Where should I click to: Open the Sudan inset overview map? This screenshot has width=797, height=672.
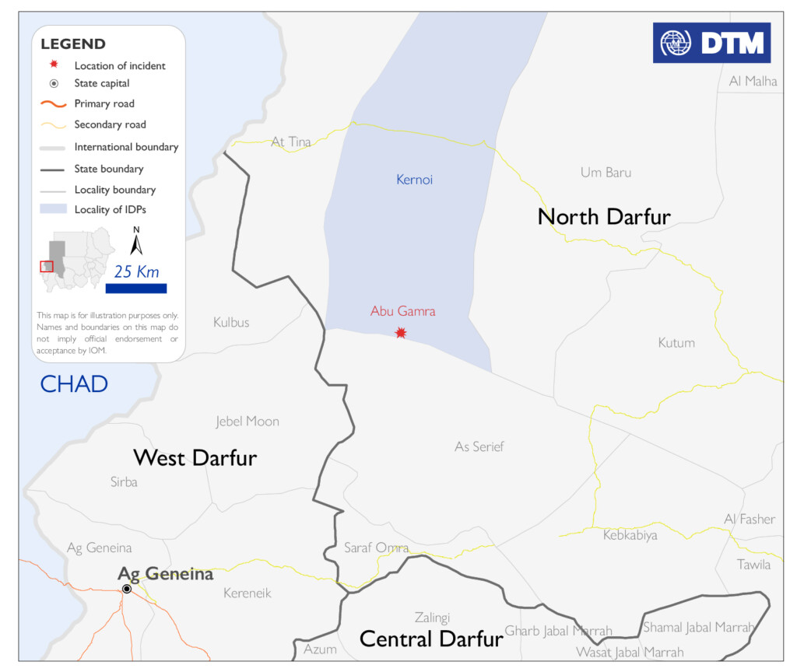pos(76,259)
